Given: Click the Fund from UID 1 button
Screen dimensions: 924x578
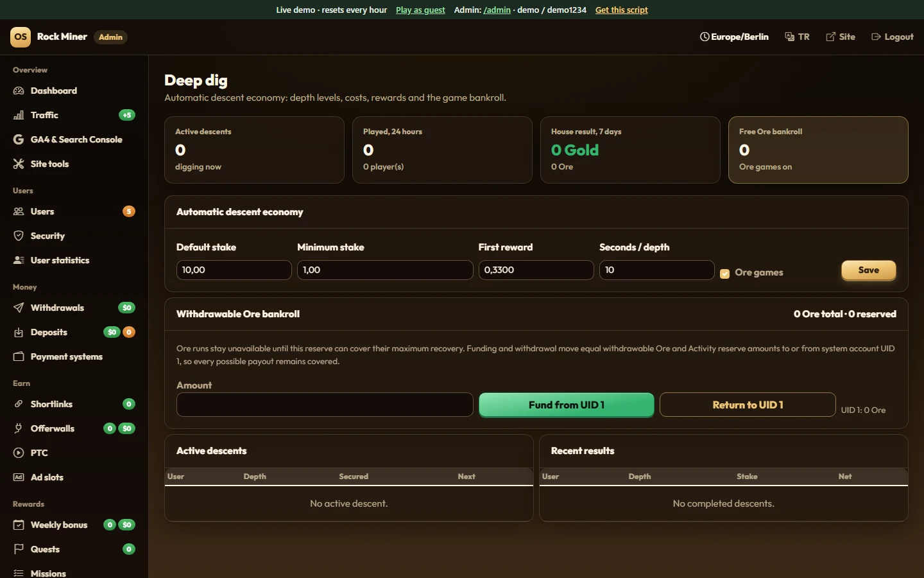Looking at the screenshot, I should 567,405.
